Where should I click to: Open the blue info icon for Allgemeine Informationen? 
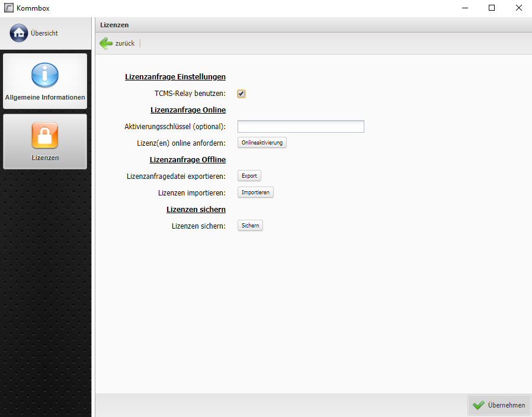[x=45, y=75]
